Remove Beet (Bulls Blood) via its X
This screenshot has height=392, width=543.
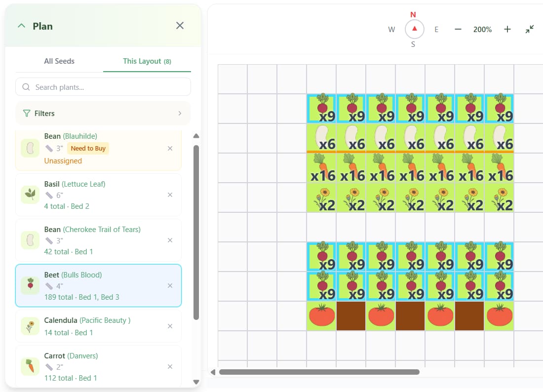point(170,285)
